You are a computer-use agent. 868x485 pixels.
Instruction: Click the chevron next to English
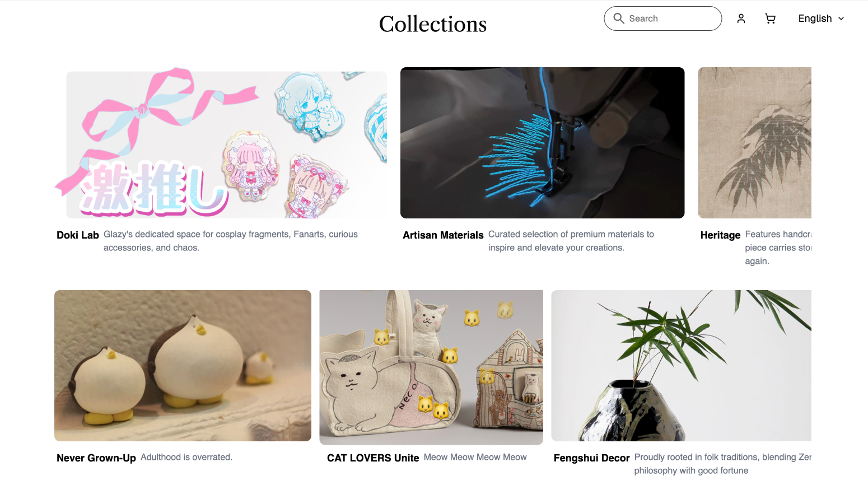click(841, 18)
